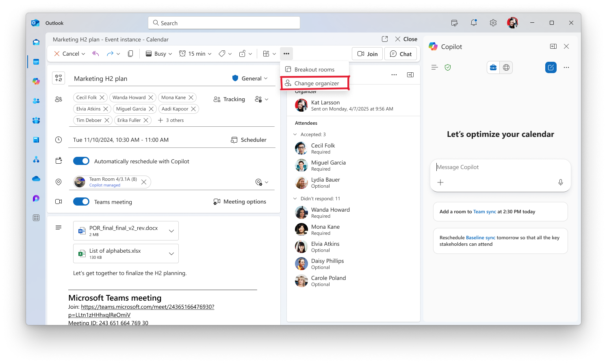Open the 15 min reminder dropdown

(x=195, y=54)
